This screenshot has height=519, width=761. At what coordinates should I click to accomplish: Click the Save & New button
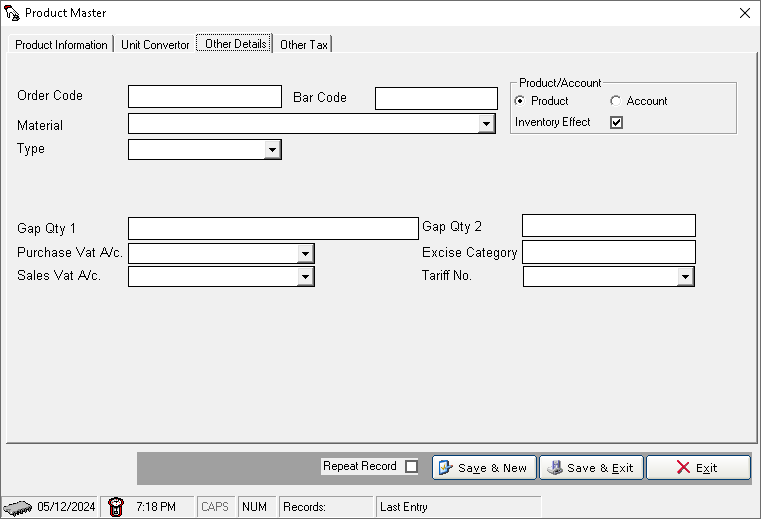[484, 468]
